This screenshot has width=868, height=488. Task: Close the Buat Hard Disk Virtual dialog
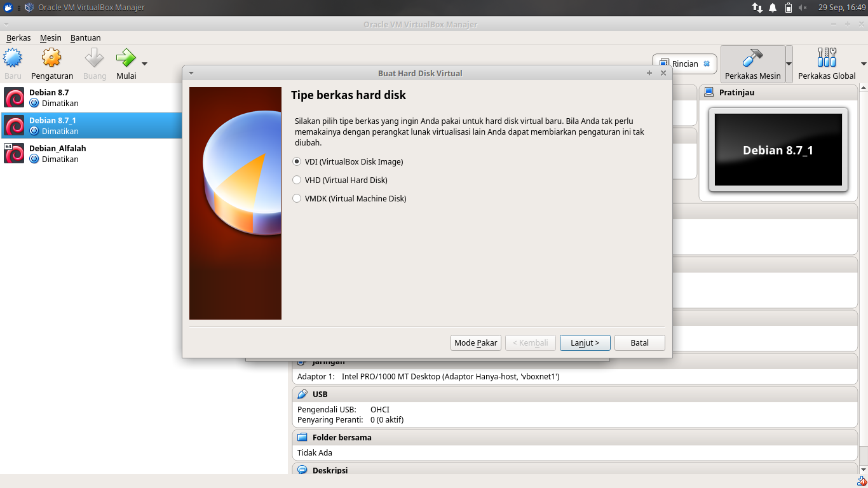point(663,73)
